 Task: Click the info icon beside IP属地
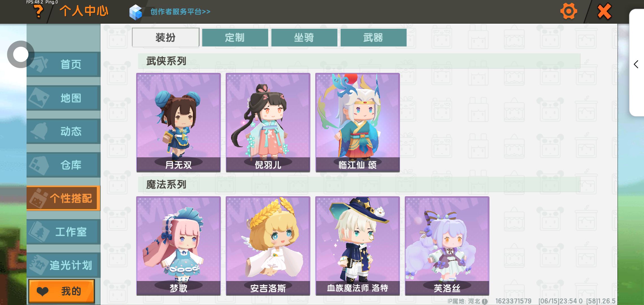pos(485,301)
